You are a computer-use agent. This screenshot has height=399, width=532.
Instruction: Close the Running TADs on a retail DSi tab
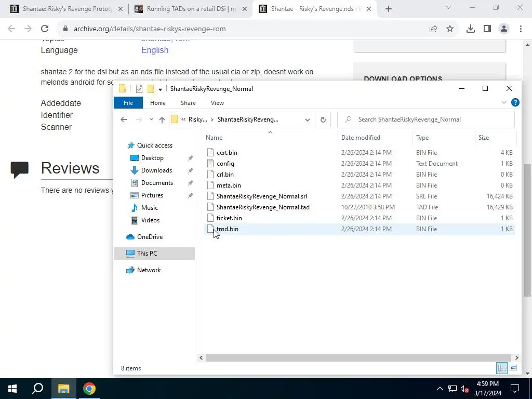(245, 9)
